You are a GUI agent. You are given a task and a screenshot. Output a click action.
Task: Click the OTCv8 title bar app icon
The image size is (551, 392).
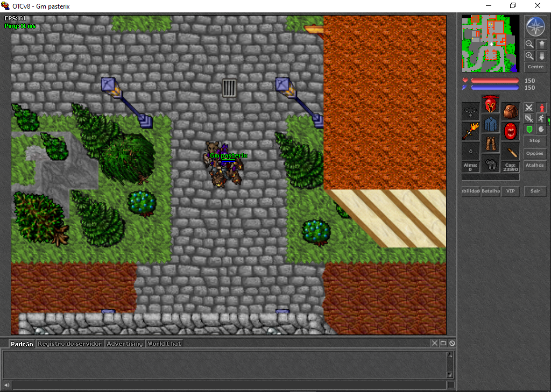[x=5, y=6]
